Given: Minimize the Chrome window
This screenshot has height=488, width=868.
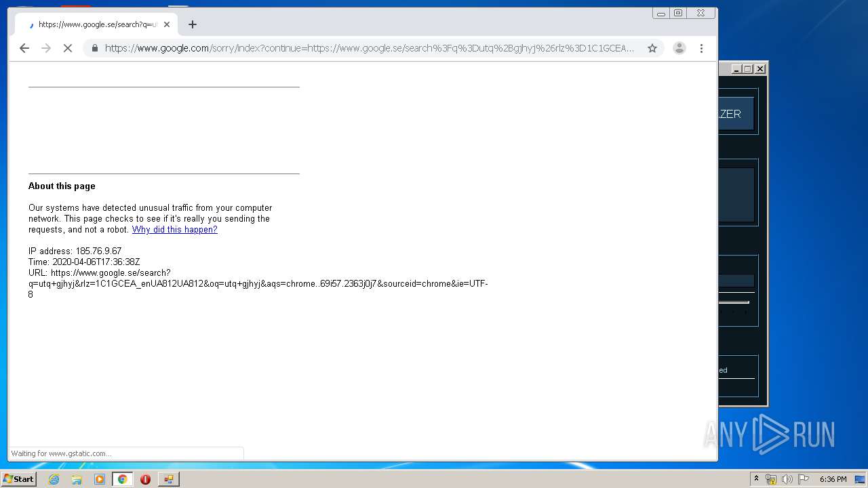Looking at the screenshot, I should [x=660, y=13].
